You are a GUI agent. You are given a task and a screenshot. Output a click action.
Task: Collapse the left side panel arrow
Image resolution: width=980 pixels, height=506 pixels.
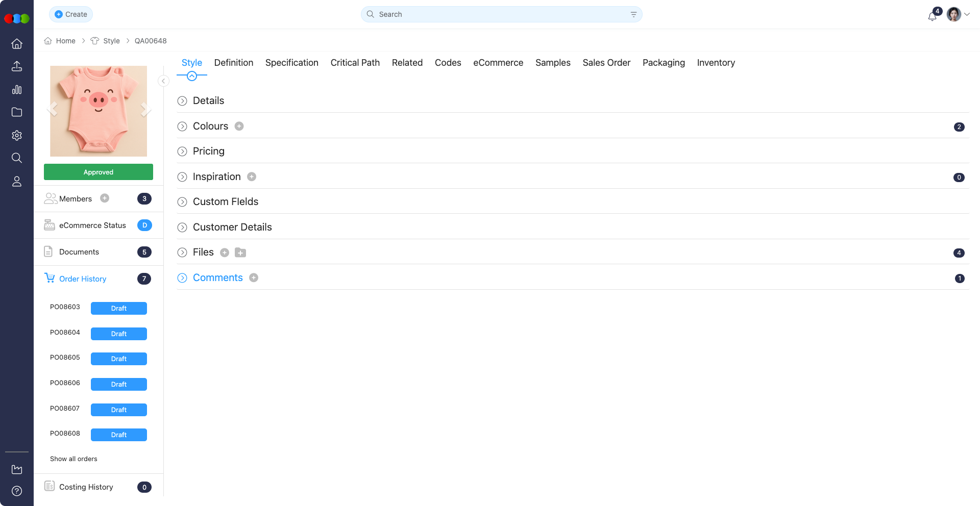click(x=163, y=81)
